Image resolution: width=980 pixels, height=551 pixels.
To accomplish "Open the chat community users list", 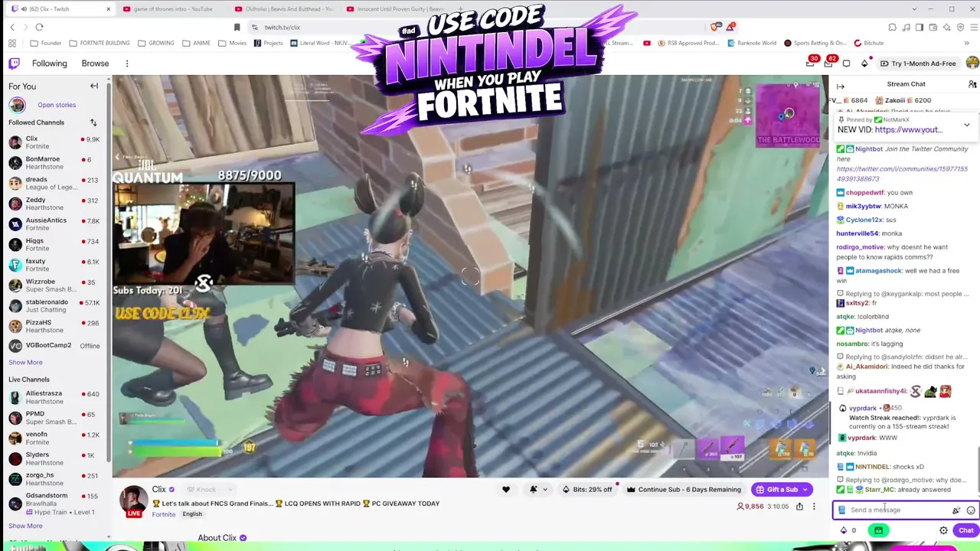I will [x=972, y=84].
